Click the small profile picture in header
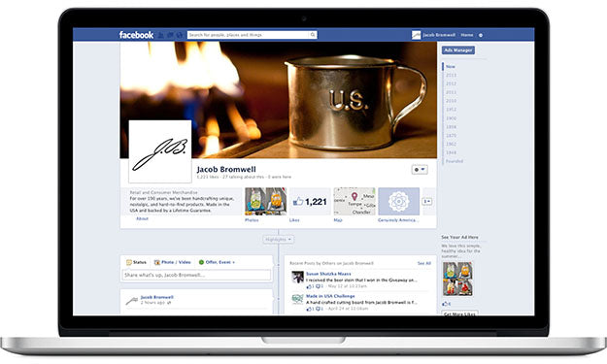607x364 pixels. click(x=416, y=35)
